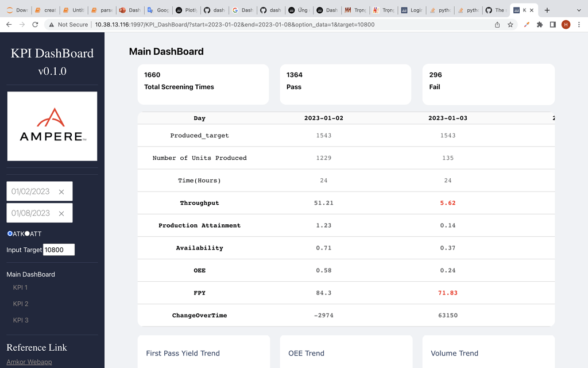Navigate to KPI 3 page
The height and width of the screenshot is (368, 588).
coord(21,320)
